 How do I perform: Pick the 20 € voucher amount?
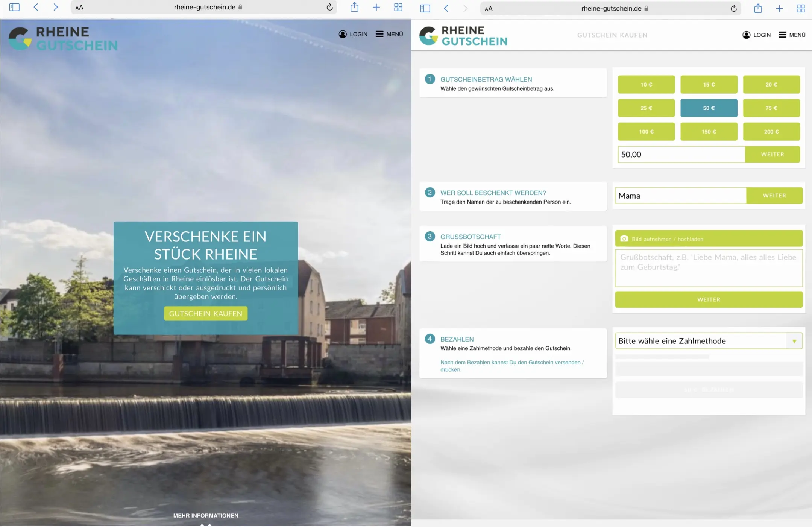771,85
